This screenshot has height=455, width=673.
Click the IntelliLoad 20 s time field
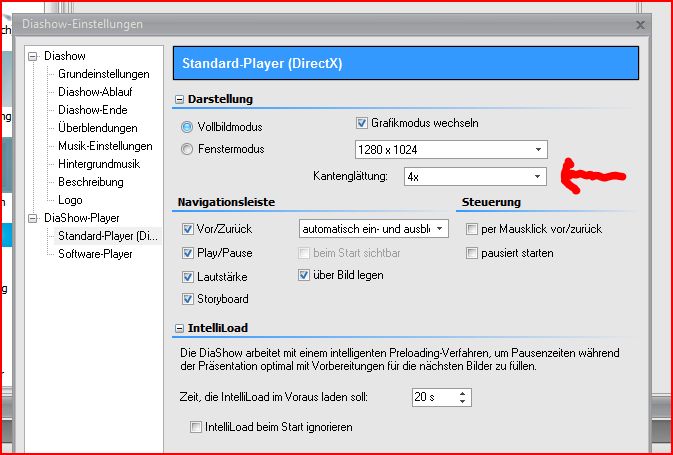click(x=431, y=397)
